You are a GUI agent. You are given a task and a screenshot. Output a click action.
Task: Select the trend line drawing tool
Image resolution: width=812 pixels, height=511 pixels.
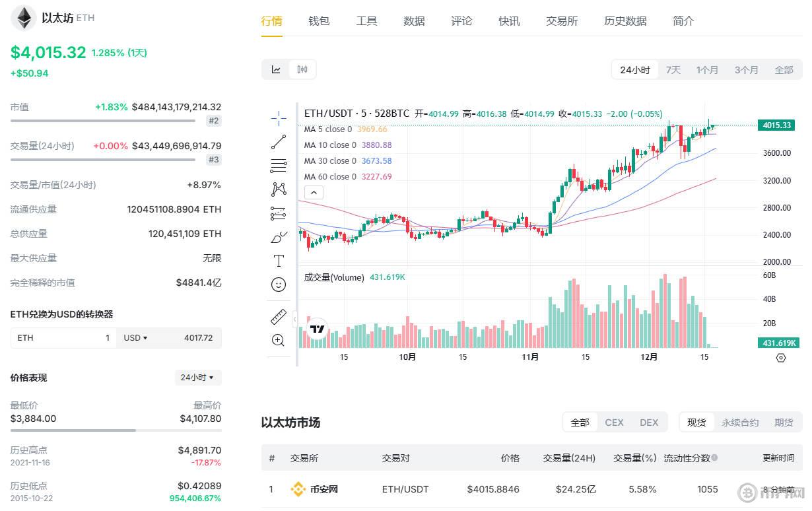[x=279, y=142]
